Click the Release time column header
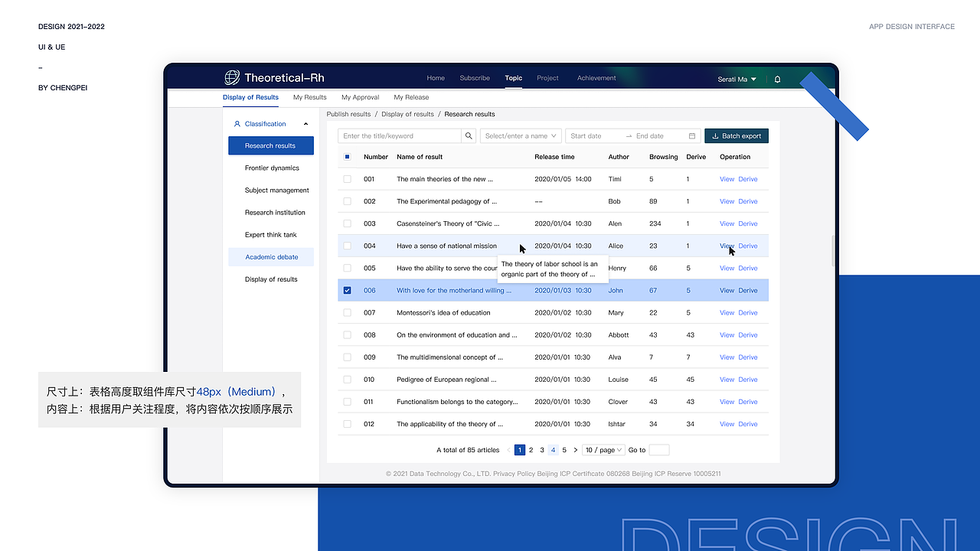This screenshot has width=980, height=551. point(554,157)
